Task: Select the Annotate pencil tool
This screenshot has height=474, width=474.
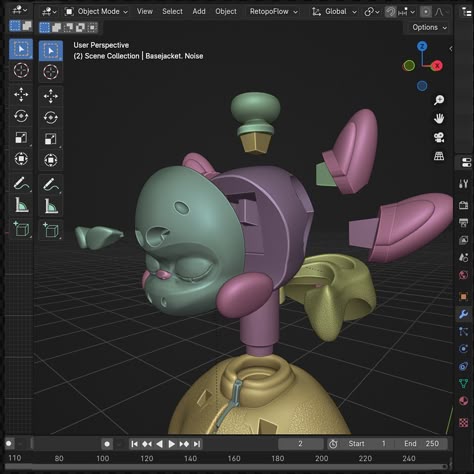Action: pos(51,184)
